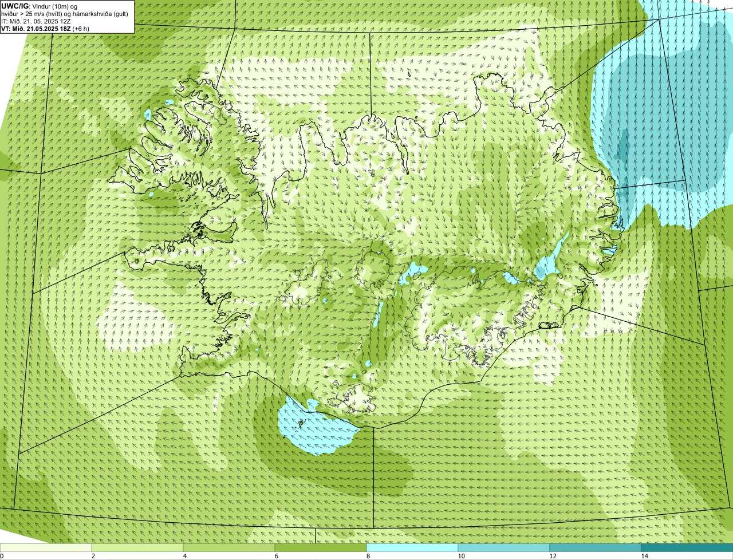Viewport: 733px width, 560px height.
Task: Click the legend value label "12"
Action: (552, 556)
